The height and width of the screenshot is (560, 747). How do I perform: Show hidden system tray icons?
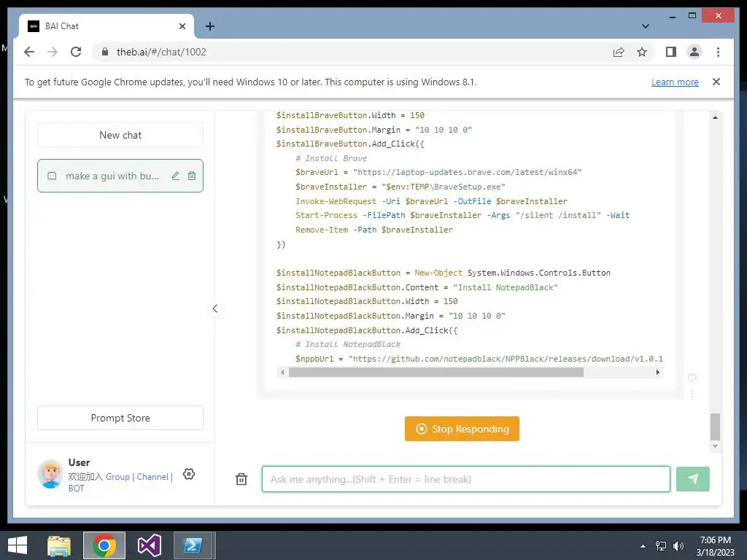[643, 546]
